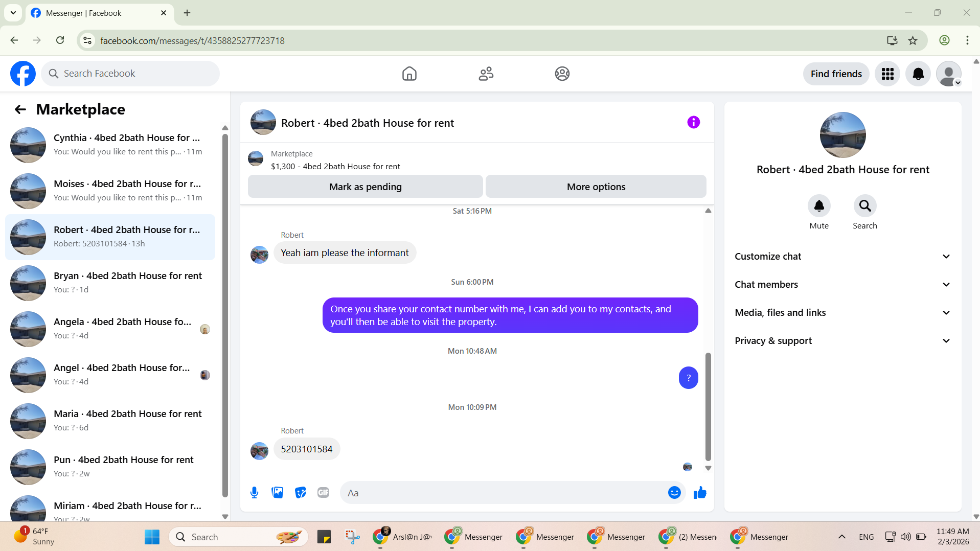Bookmark this page with the star icon
Image resolution: width=980 pixels, height=551 pixels.
pyautogui.click(x=913, y=40)
